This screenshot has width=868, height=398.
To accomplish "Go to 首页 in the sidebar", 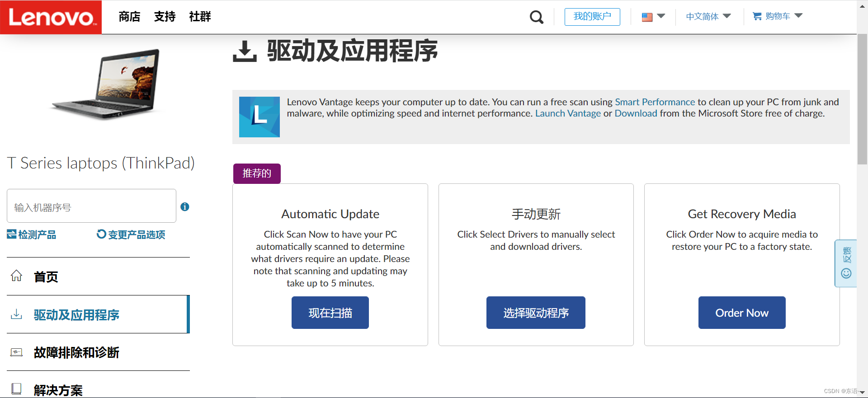I will [x=98, y=276].
